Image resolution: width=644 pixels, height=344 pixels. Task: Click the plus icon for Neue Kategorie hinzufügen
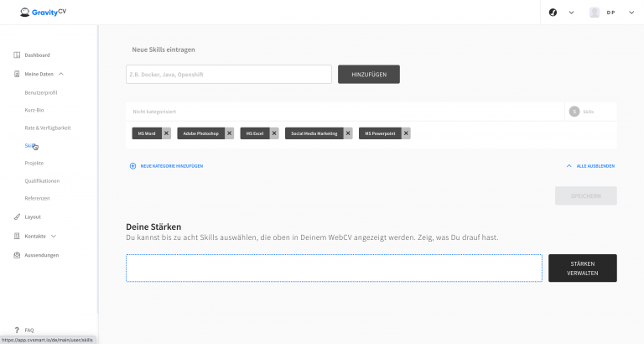pos(132,166)
